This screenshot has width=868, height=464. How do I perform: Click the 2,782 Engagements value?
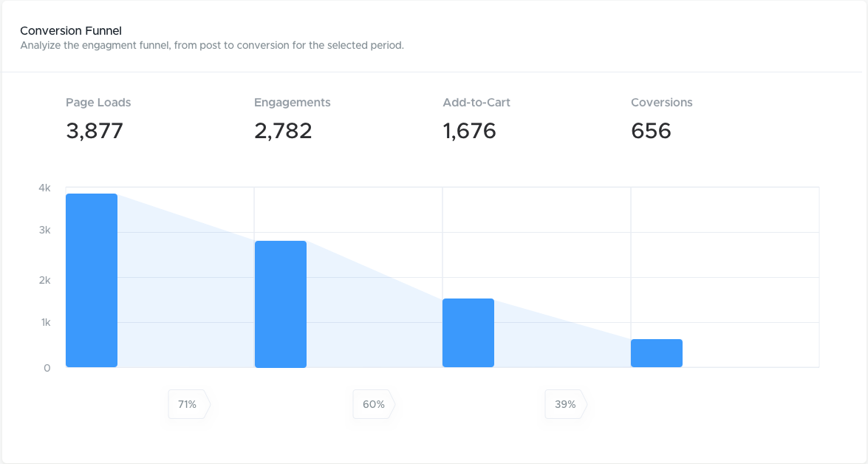(283, 132)
